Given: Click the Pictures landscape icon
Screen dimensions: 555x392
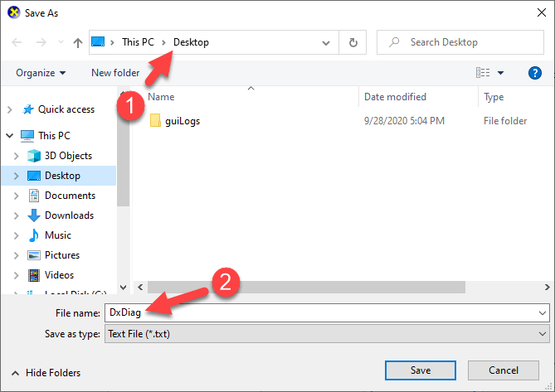Looking at the screenshot, I should coord(34,255).
